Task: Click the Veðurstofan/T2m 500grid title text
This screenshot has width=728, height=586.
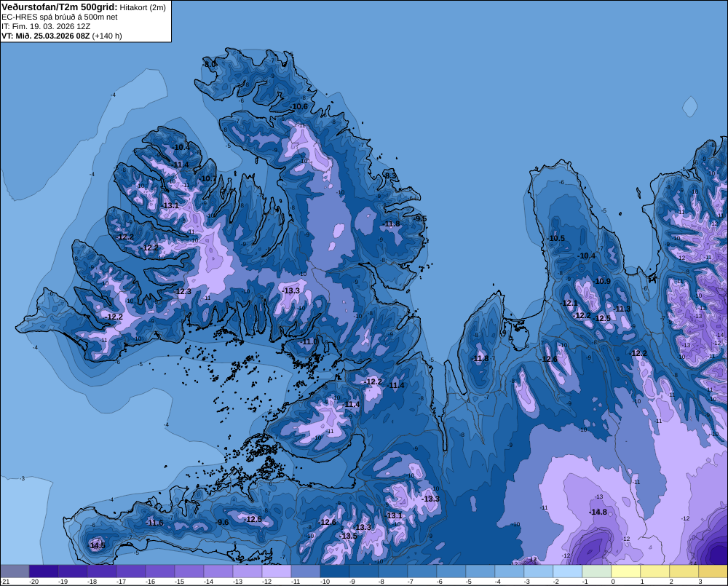Action: tap(60, 7)
